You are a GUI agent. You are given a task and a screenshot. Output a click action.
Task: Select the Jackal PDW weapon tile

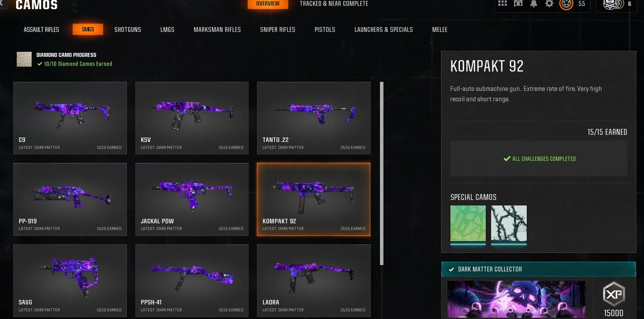pos(192,199)
